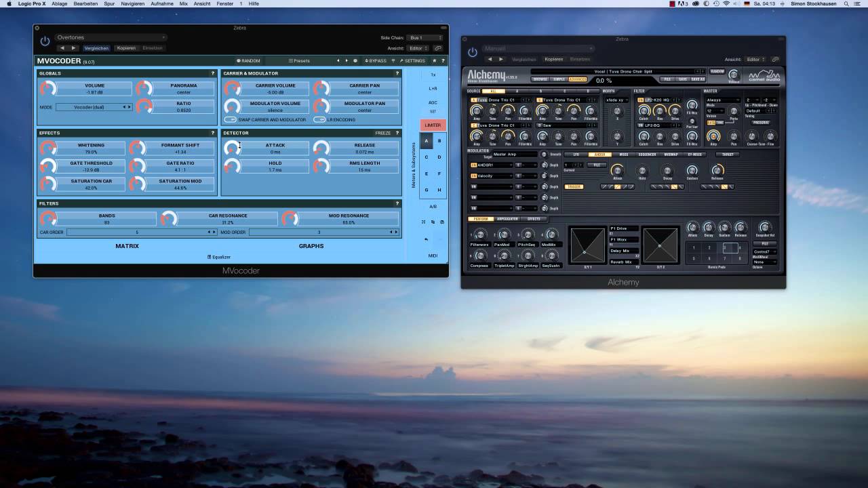Click the Random button in MVocoder
Viewport: 868px width, 488px height.
click(248, 61)
